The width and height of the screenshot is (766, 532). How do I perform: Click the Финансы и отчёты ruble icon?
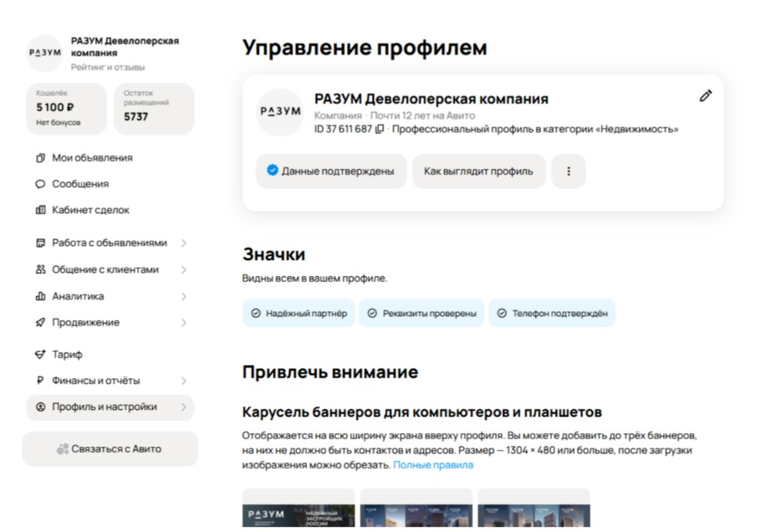(x=40, y=381)
